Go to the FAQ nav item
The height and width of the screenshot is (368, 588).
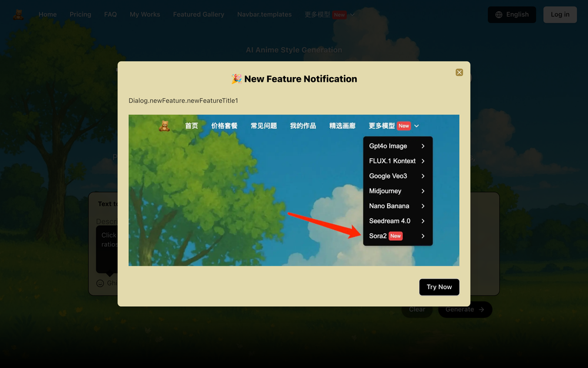(111, 14)
